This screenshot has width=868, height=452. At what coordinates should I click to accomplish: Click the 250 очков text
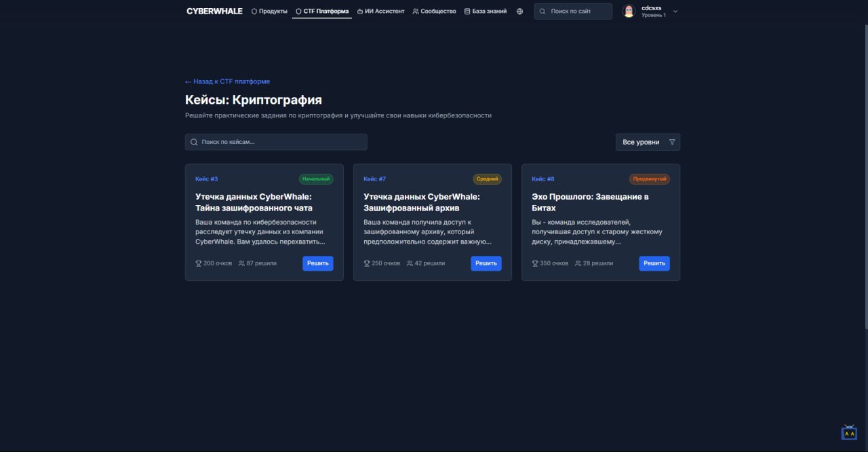(x=386, y=263)
